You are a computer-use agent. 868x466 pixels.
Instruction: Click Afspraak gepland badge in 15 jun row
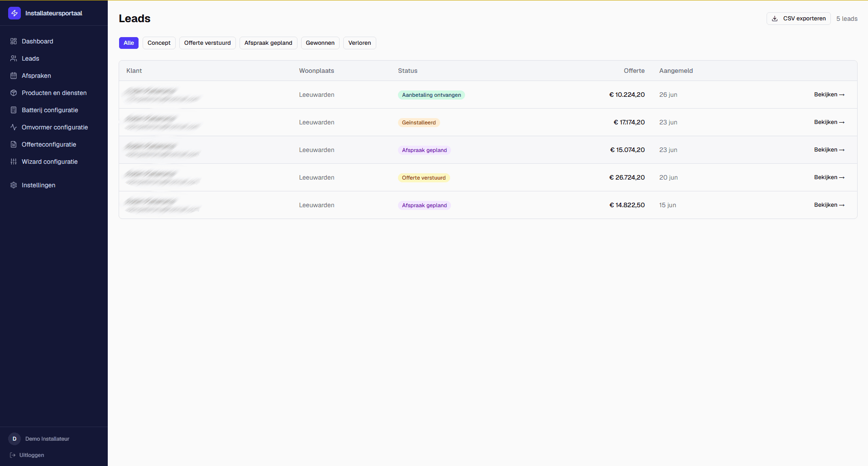click(x=424, y=205)
